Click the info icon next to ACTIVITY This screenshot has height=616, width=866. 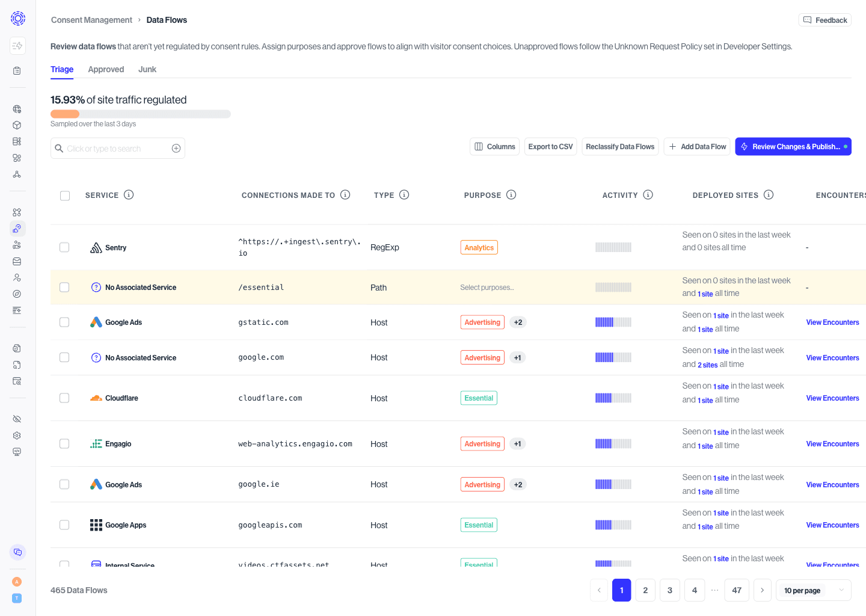tap(648, 195)
